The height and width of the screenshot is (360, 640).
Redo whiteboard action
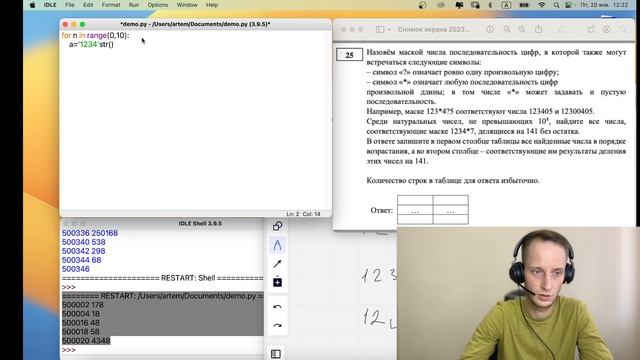coord(278,325)
